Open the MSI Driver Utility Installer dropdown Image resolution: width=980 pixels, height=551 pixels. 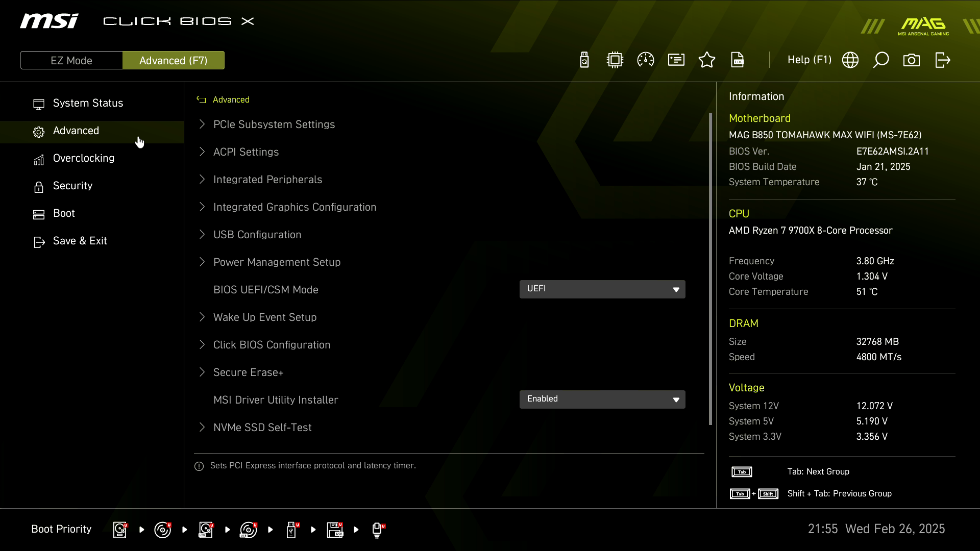(x=602, y=399)
